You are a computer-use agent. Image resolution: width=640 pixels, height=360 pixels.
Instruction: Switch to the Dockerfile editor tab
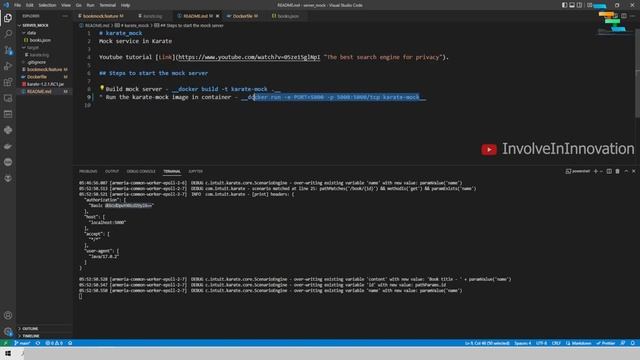pyautogui.click(x=243, y=16)
